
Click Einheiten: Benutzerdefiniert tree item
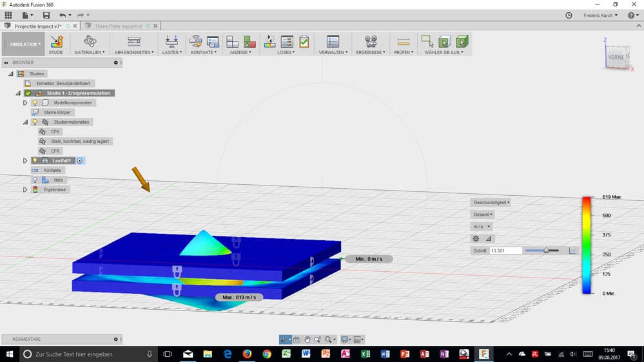[63, 83]
